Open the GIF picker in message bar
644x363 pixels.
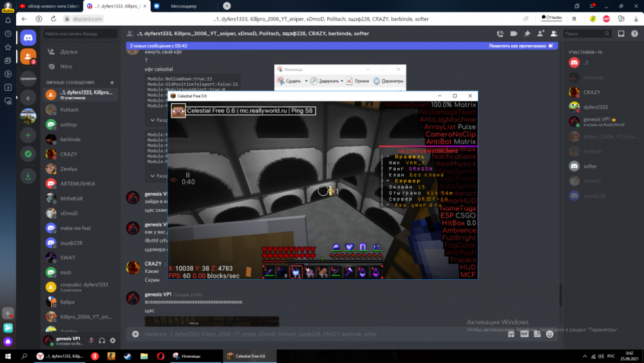pyautogui.click(x=524, y=334)
